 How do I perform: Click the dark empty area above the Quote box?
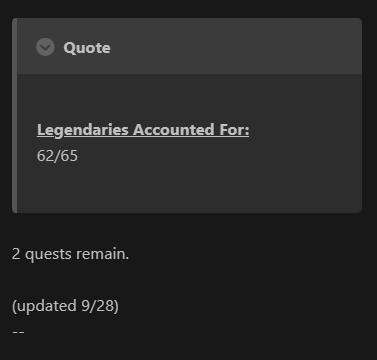[188, 9]
